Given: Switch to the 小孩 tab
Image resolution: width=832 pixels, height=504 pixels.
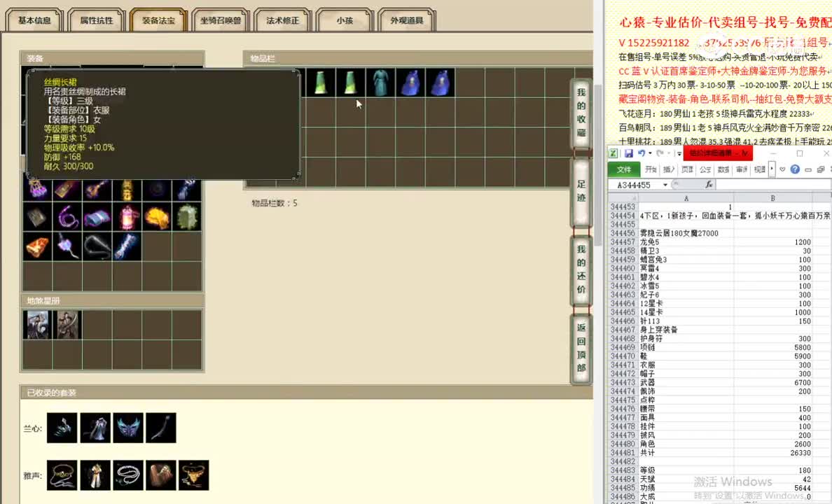Looking at the screenshot, I should tap(345, 20).
